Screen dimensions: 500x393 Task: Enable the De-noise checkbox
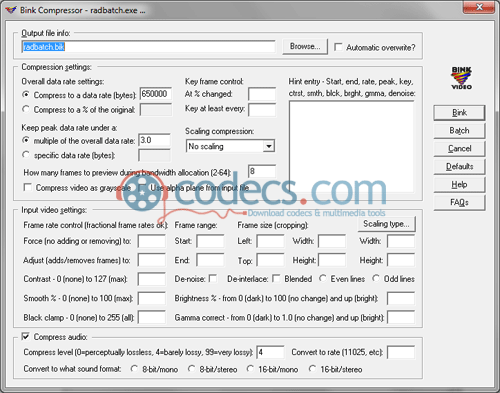[x=212, y=278]
